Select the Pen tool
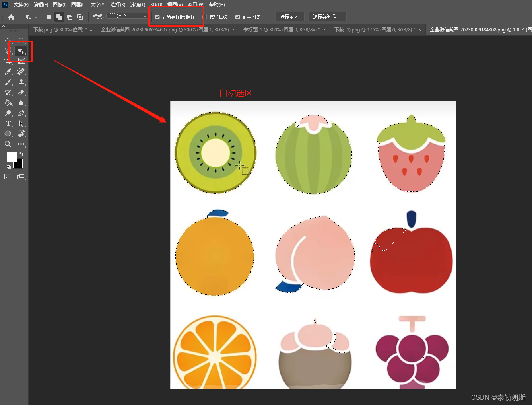 click(21, 113)
